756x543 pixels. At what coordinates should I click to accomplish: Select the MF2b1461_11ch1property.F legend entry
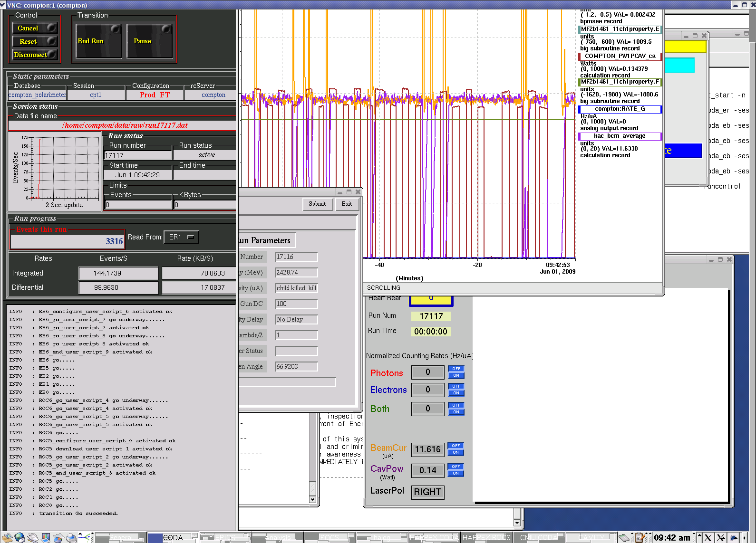[620, 82]
